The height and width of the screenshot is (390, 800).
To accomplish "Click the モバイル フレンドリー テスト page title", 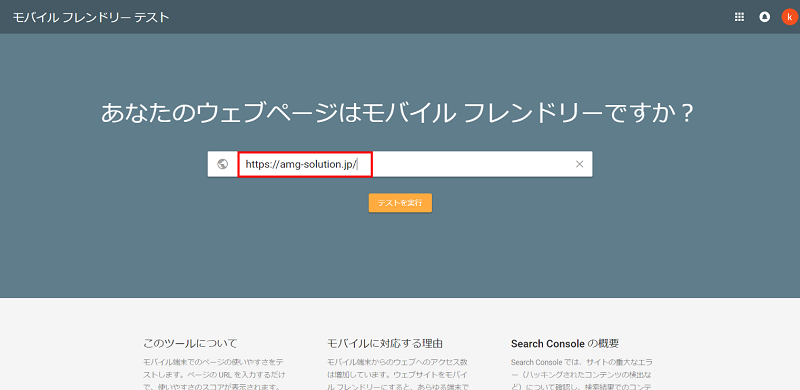I will click(x=91, y=17).
